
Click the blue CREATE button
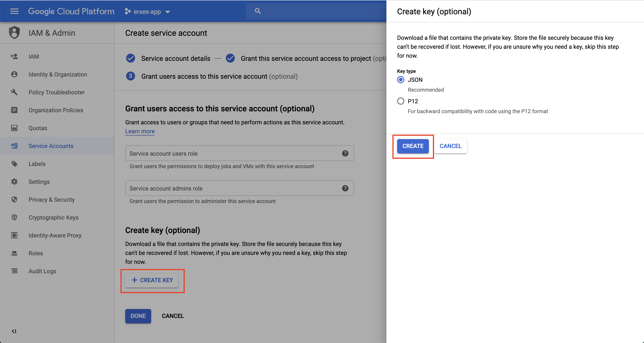point(413,146)
